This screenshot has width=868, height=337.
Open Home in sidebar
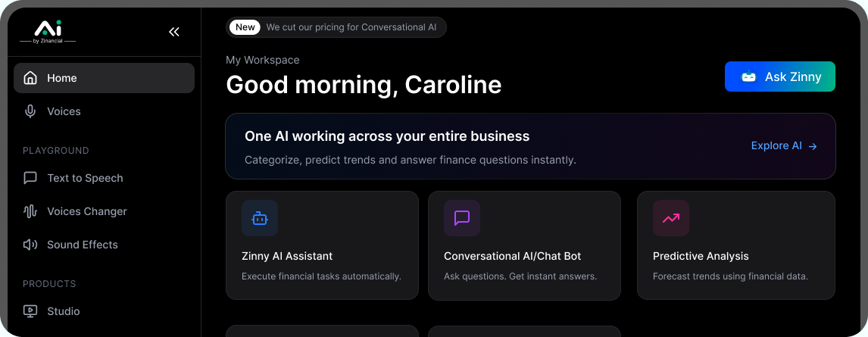(104, 78)
